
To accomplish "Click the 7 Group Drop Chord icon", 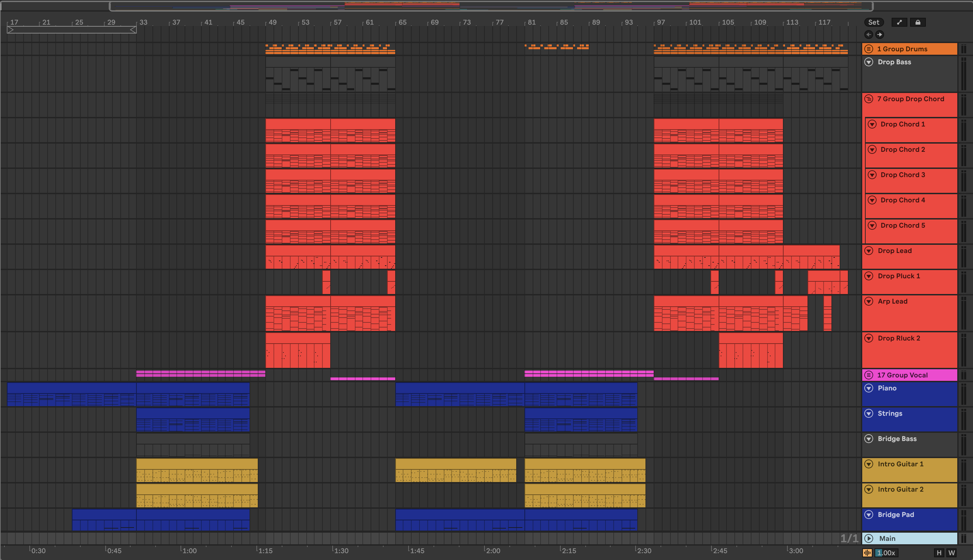I will (869, 99).
